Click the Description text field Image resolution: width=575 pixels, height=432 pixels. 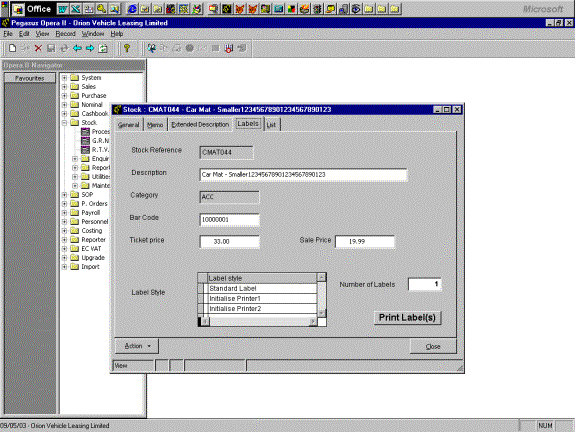click(x=303, y=175)
